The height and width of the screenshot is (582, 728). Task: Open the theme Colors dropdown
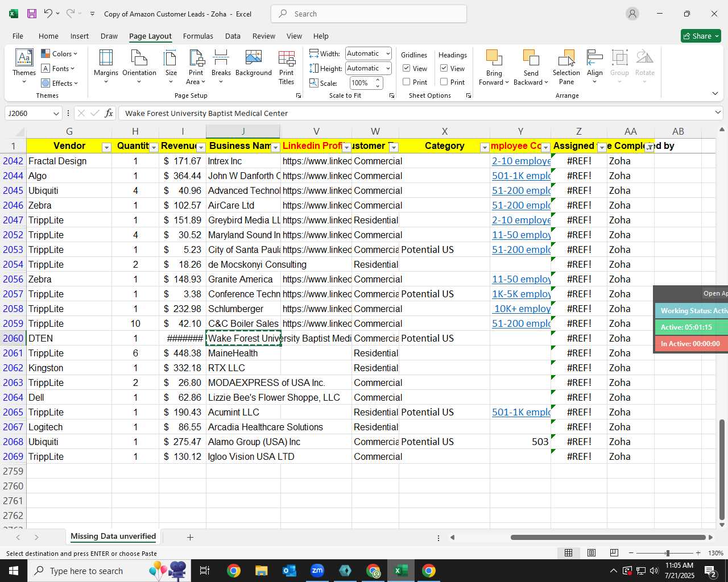coord(59,54)
